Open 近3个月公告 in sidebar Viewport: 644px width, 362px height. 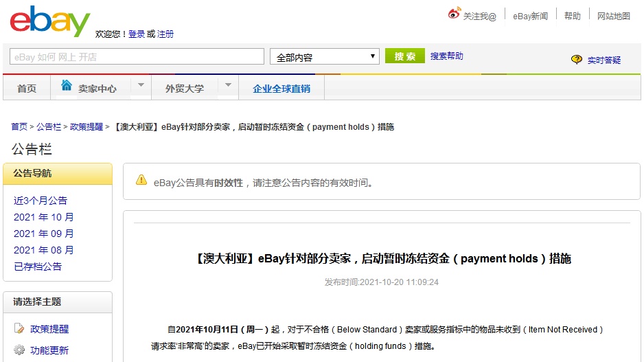coord(41,201)
